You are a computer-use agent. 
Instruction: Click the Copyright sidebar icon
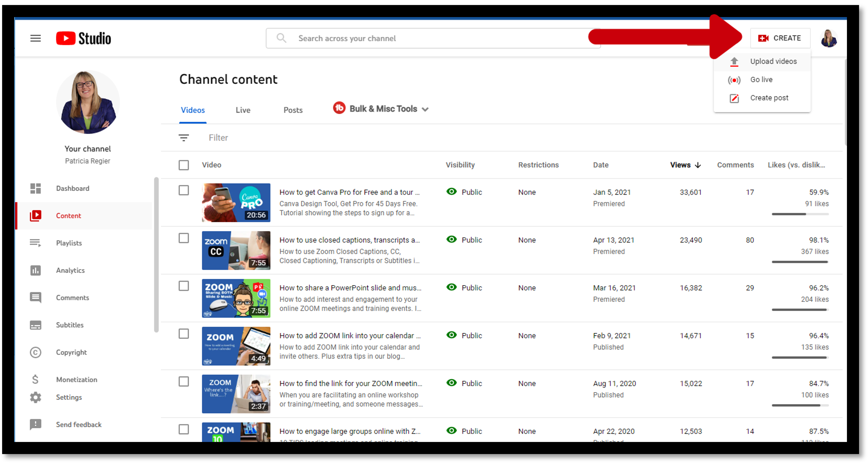[x=35, y=352]
